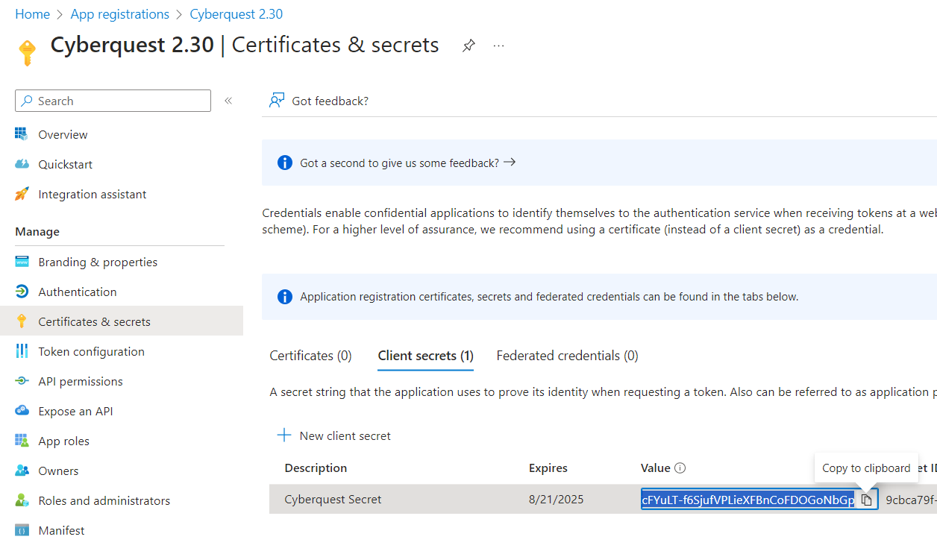This screenshot has height=560, width=937.
Task: Click the Integration assistant rocket icon
Action: click(x=22, y=194)
